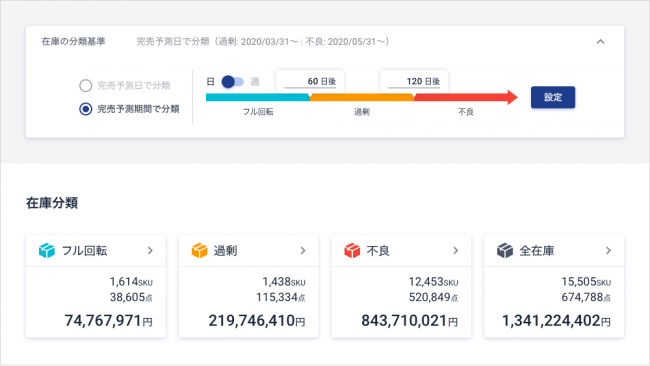Click the 74,767,971円 amount
Screen dimensions: 650x366
[x=109, y=320]
